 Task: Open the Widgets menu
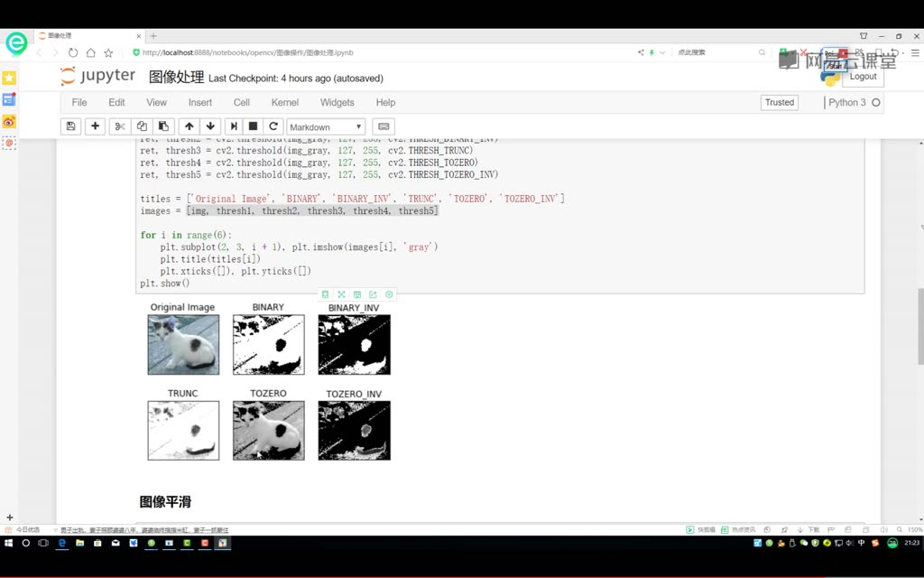pyautogui.click(x=337, y=102)
